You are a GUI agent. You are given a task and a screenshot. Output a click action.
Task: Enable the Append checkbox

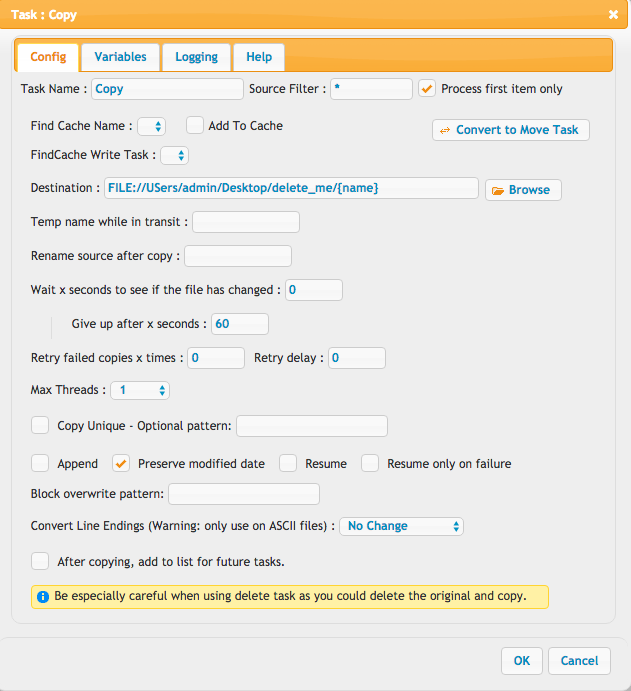click(x=40, y=463)
